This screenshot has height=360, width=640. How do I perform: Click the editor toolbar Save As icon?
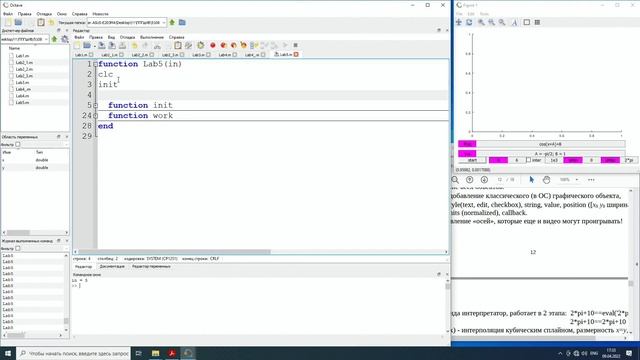pyautogui.click(x=112, y=45)
